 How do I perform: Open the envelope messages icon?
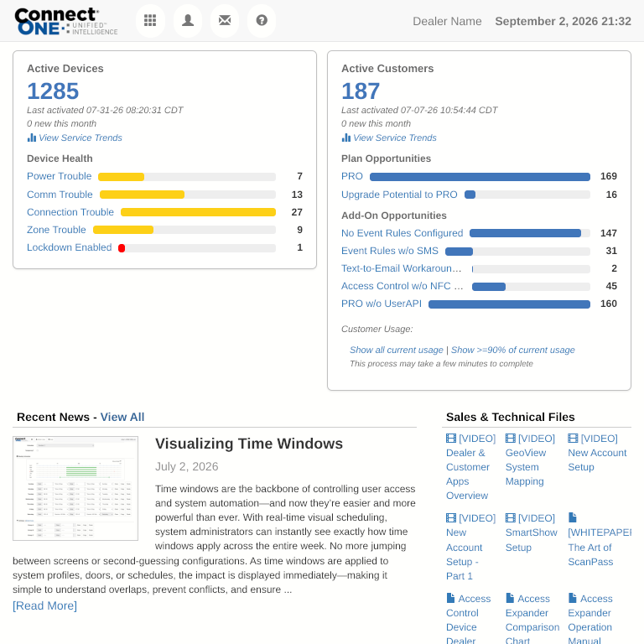(225, 20)
